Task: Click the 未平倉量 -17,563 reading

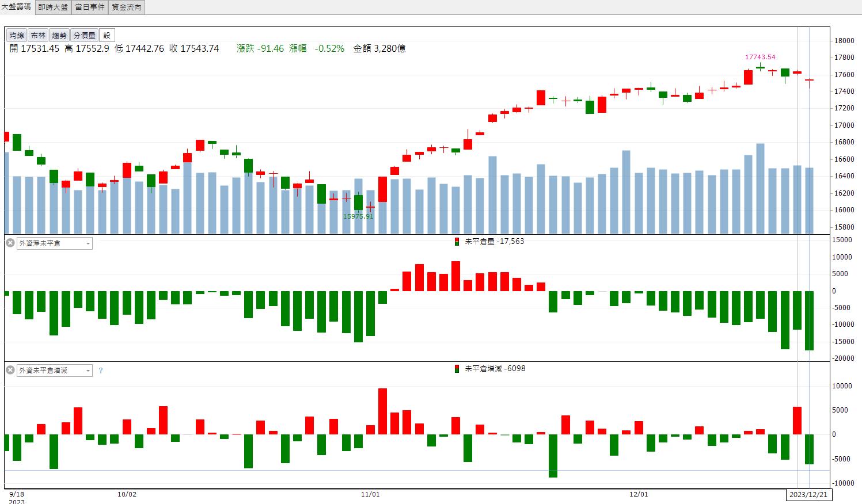Action: coord(494,242)
